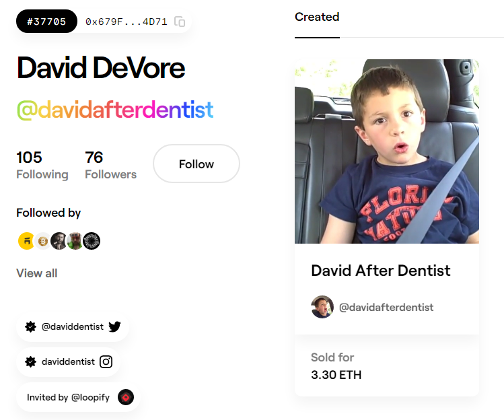Click the verified badge beside @daviddentist
This screenshot has width=504, height=420.
coord(30,326)
